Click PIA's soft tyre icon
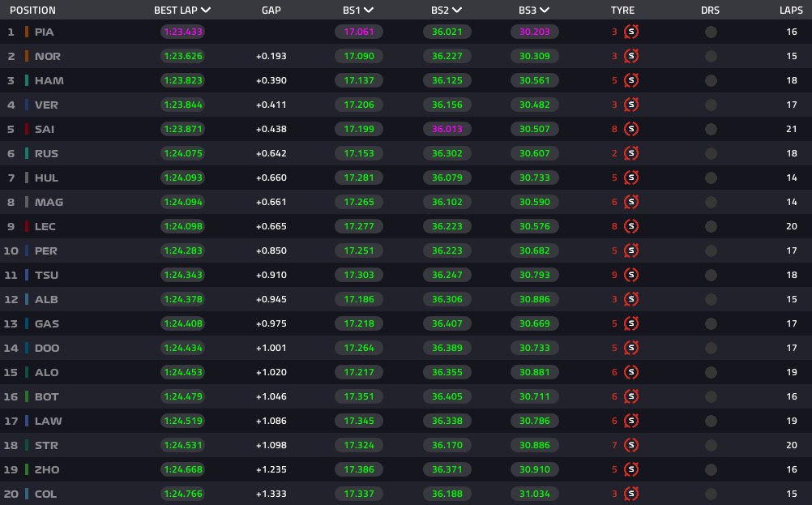812x505 pixels. point(630,32)
